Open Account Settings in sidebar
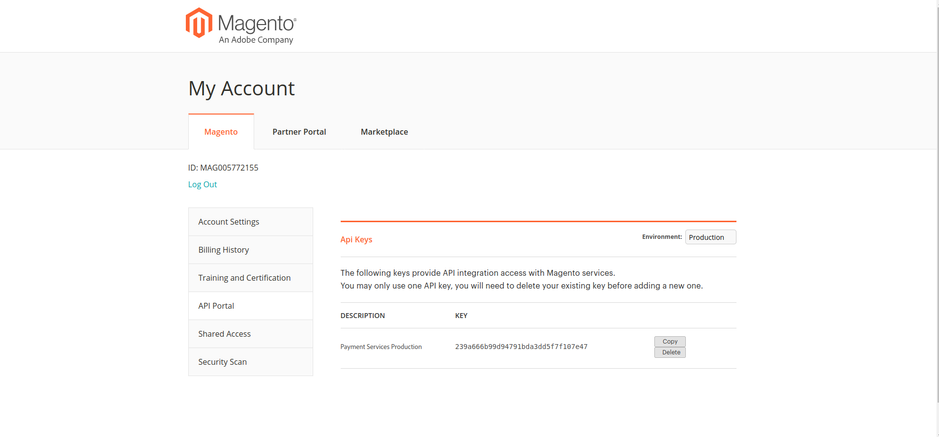The width and height of the screenshot is (939, 437). 250,221
